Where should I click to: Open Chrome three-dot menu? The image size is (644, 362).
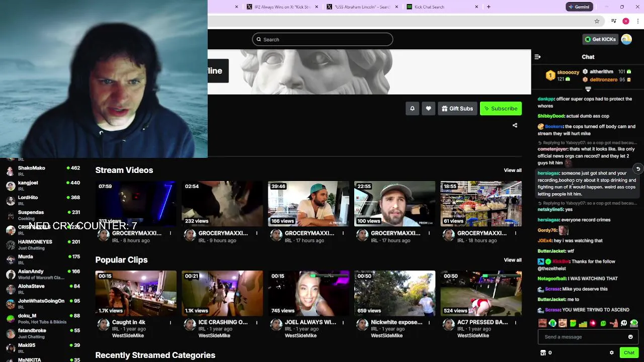tap(638, 21)
